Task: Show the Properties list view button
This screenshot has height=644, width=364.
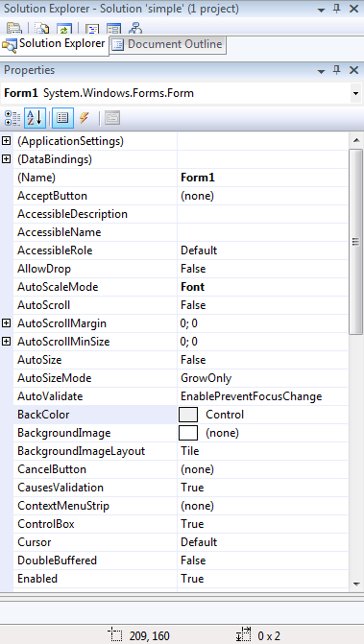Action: coord(62,118)
